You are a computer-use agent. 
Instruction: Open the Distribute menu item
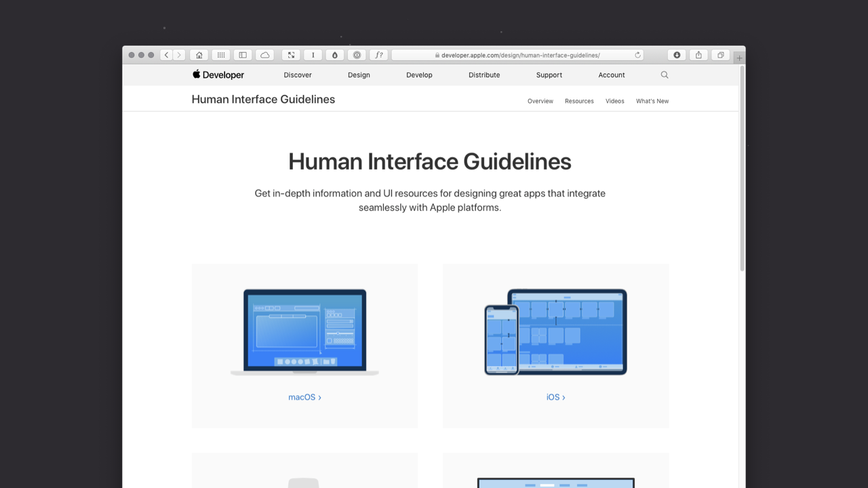click(x=484, y=75)
